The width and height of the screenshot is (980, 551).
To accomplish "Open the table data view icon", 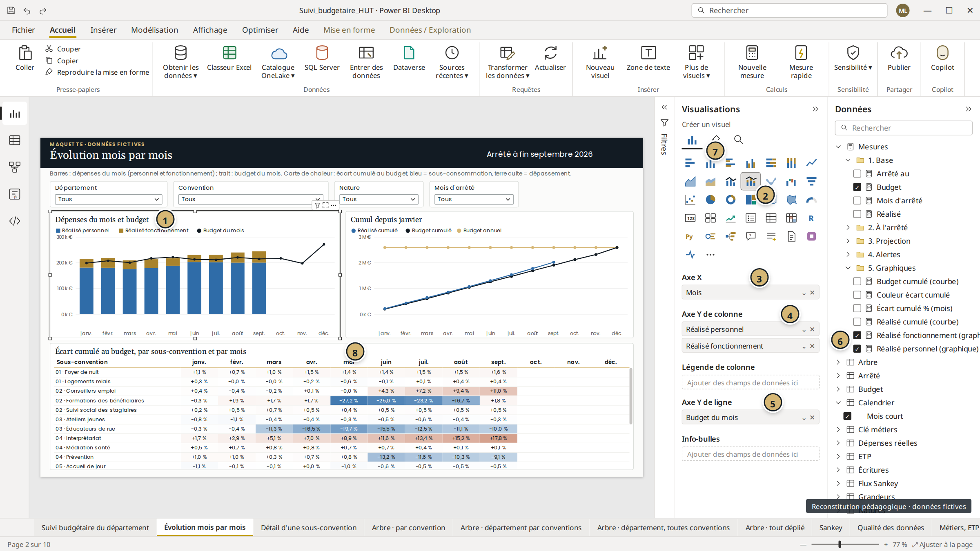I will coord(15,140).
